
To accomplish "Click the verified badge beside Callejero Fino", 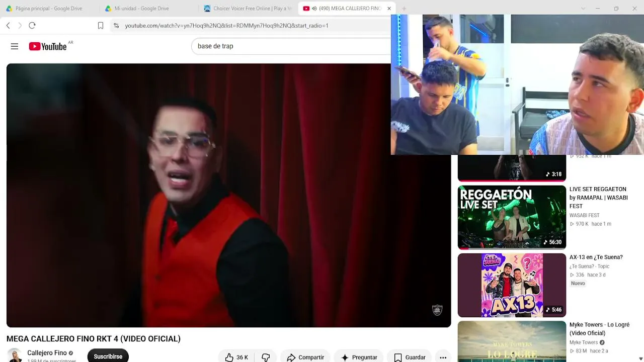I will [x=71, y=353].
